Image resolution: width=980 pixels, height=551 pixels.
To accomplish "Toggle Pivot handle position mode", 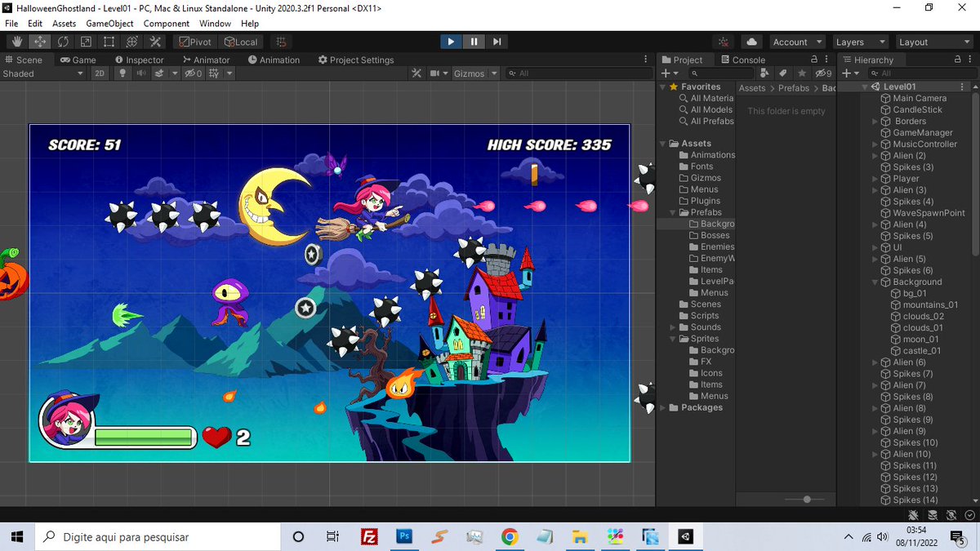I will pos(195,42).
